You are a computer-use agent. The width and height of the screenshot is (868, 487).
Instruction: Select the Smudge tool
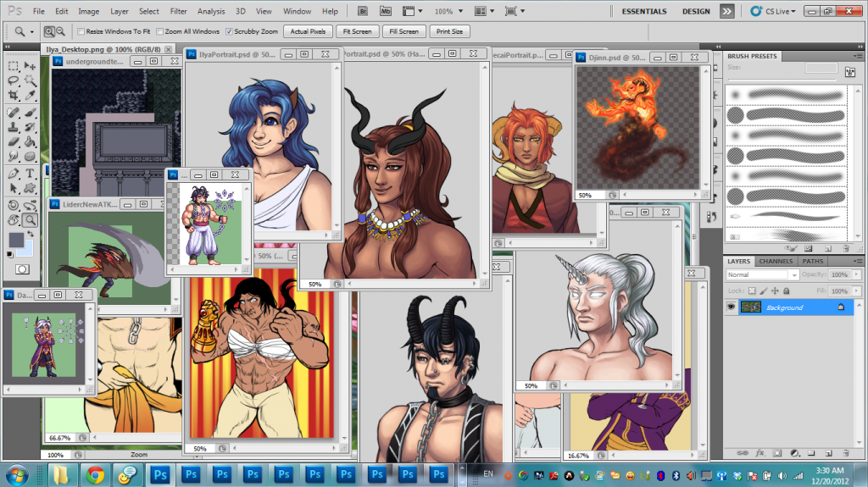[x=14, y=156]
